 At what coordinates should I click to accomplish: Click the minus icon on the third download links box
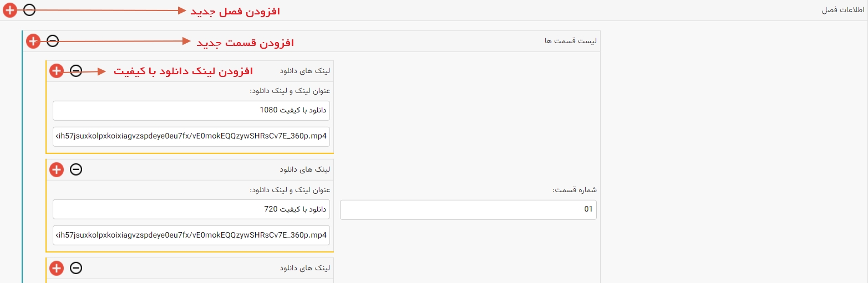[76, 268]
